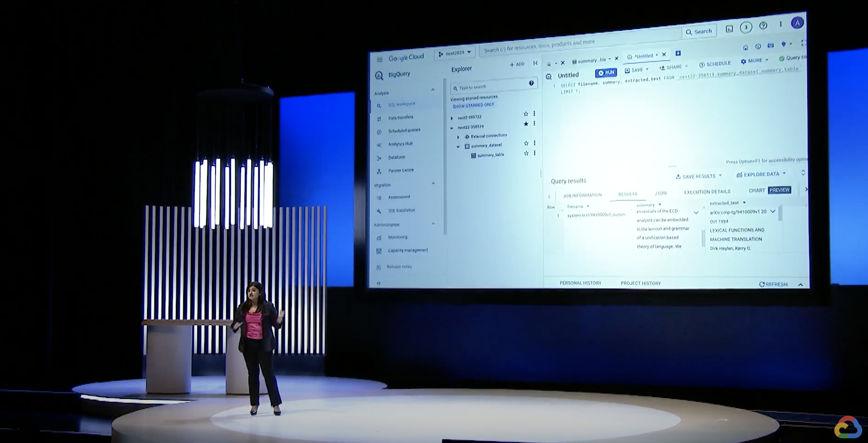The height and width of the screenshot is (443, 868).
Task: Open the next2023 project selector dropdown
Action: pyautogui.click(x=455, y=53)
